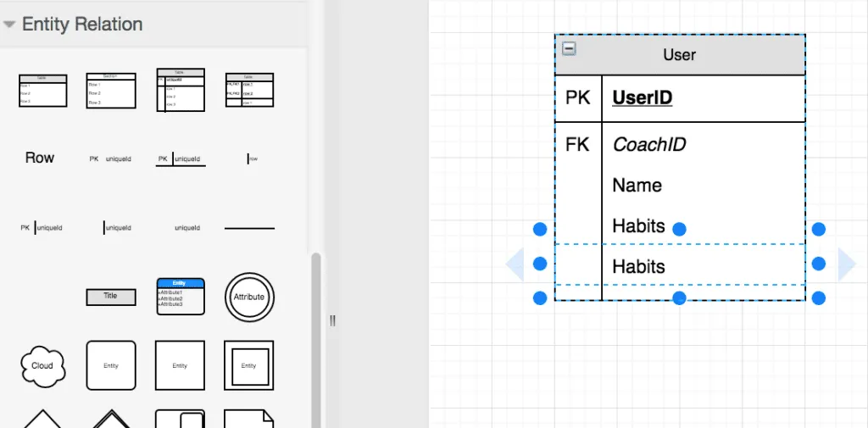868x428 pixels.
Task: Click the shape panel vertical scrollbar
Action: click(x=317, y=339)
